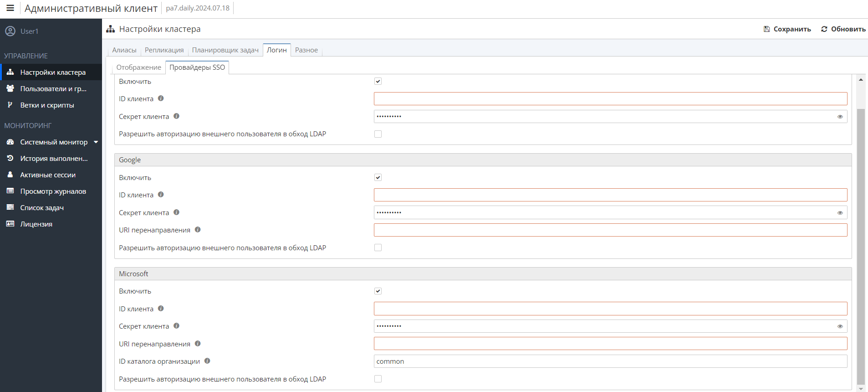868x392 pixels.
Task: Open Пользователи и группы in sidebar
Action: tap(51, 88)
